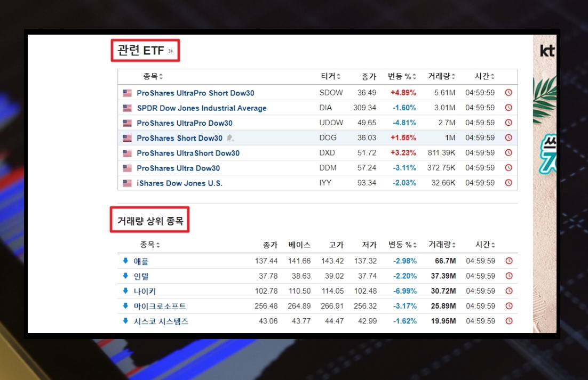This screenshot has height=380, width=588.
Task: Click clock icon in IYY row
Action: tap(508, 183)
